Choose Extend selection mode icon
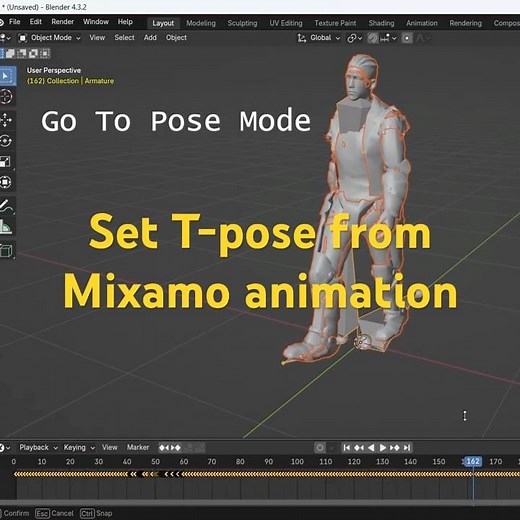This screenshot has width=520, height=520. pyautogui.click(x=10, y=53)
